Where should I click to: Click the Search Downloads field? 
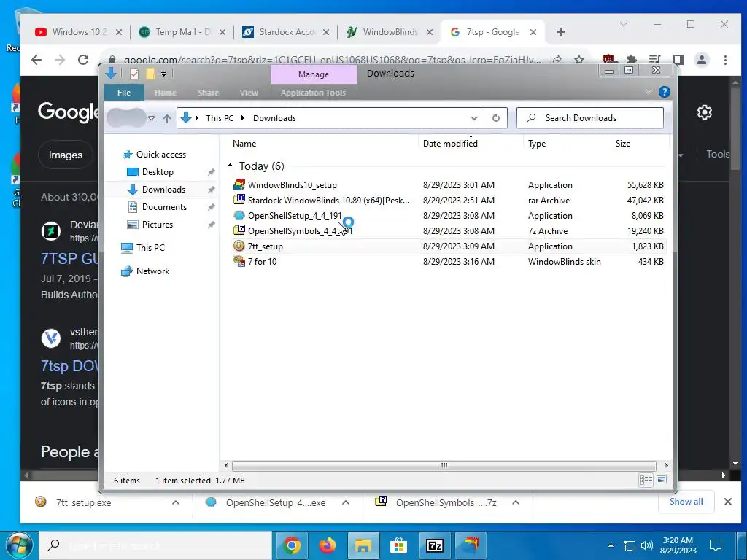pyautogui.click(x=589, y=118)
